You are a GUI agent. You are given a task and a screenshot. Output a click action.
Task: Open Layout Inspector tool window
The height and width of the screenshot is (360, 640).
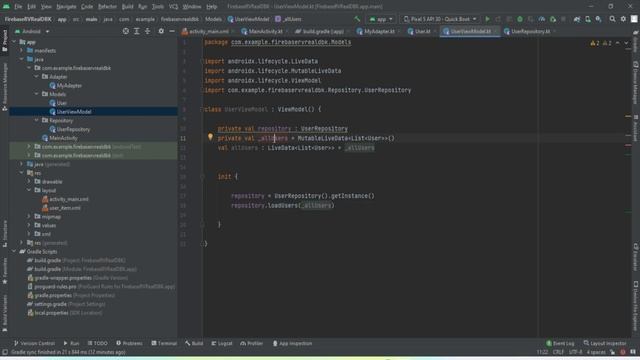(x=605, y=343)
